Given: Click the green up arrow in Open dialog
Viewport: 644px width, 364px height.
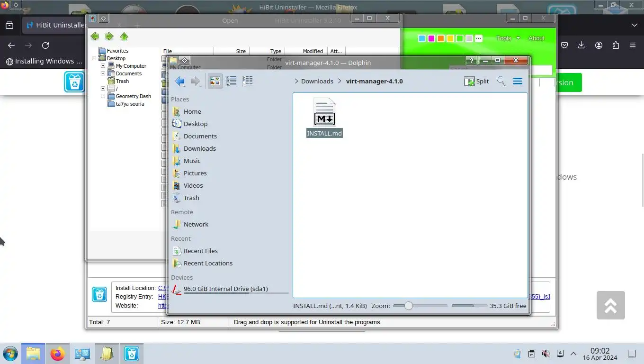Looking at the screenshot, I should pyautogui.click(x=124, y=36).
